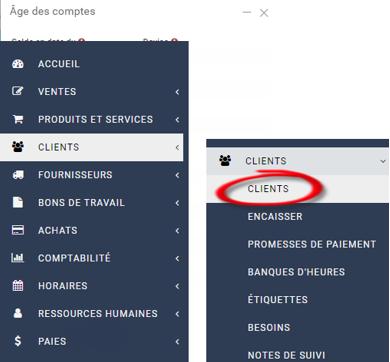This screenshot has width=390, height=362.
Task: Click the Achats credit card icon
Action: click(18, 230)
